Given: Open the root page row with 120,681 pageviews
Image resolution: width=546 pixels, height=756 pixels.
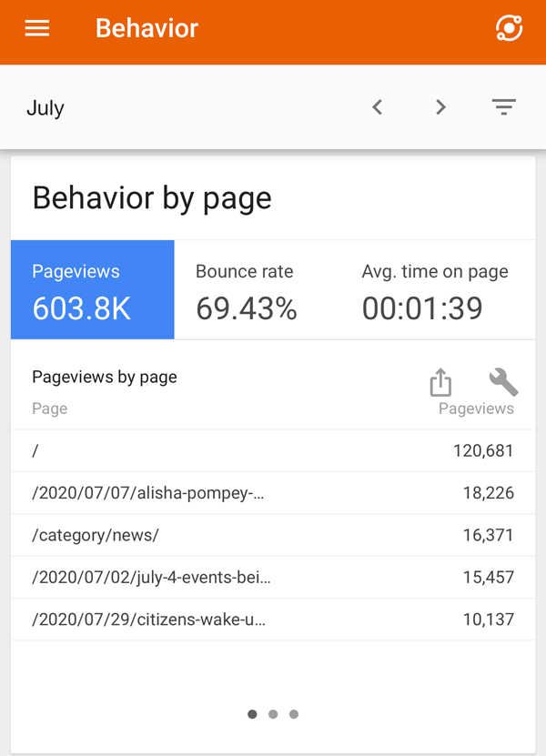Looking at the screenshot, I should tap(273, 451).
